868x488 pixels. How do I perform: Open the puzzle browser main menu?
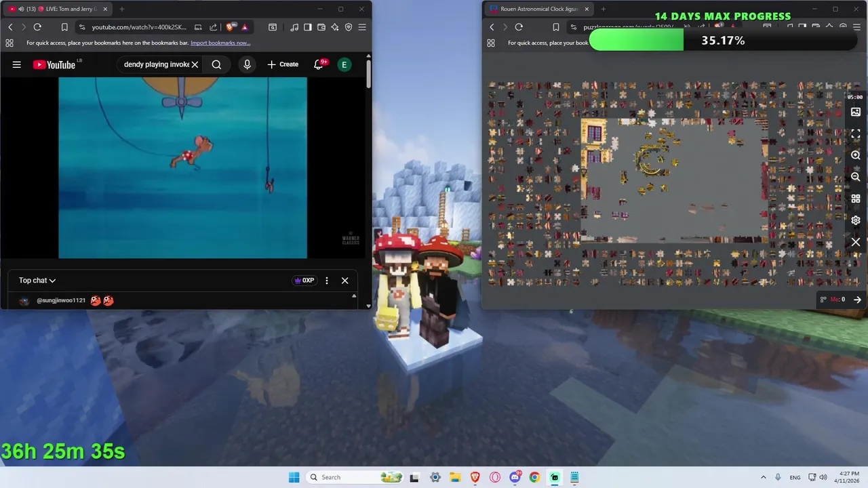tap(856, 27)
